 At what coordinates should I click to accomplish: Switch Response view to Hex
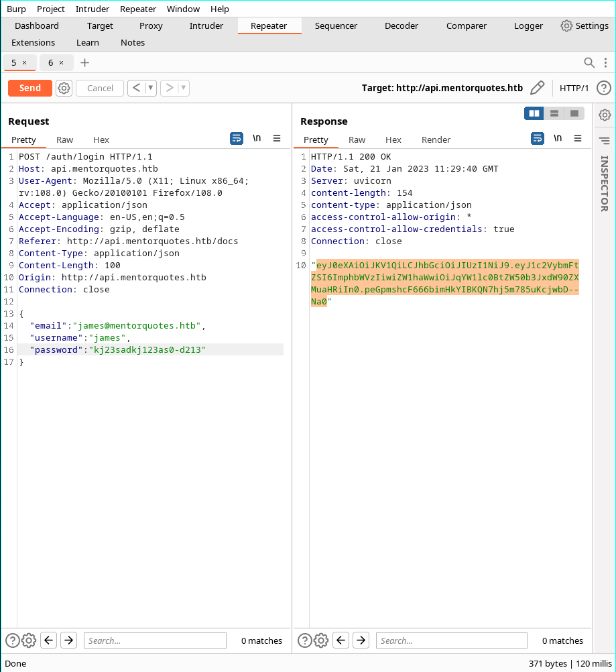coord(393,139)
